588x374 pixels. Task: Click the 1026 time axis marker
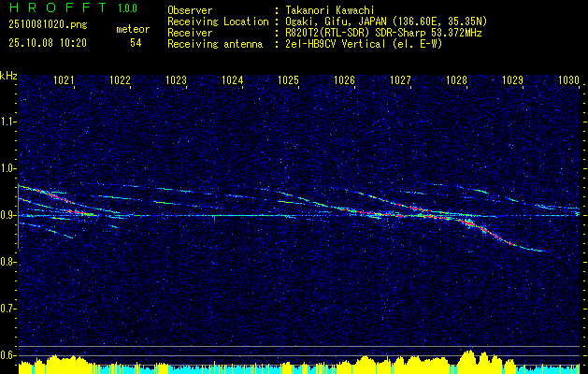pyautogui.click(x=344, y=79)
